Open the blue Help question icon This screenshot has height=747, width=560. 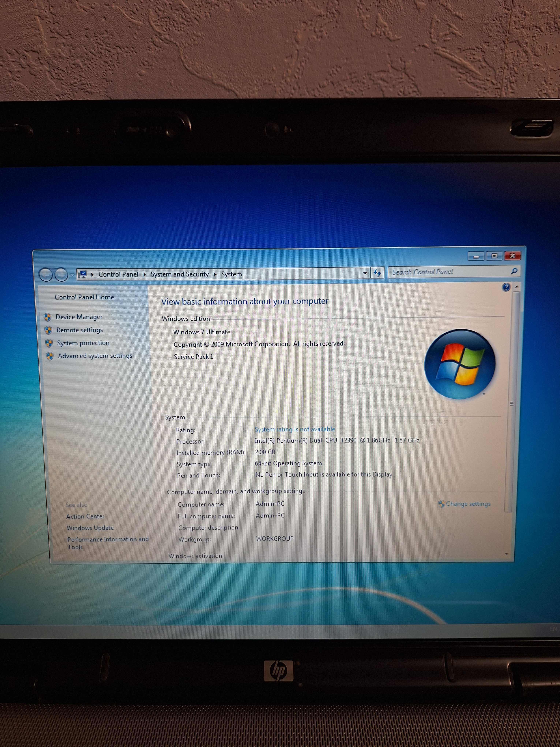click(x=506, y=287)
